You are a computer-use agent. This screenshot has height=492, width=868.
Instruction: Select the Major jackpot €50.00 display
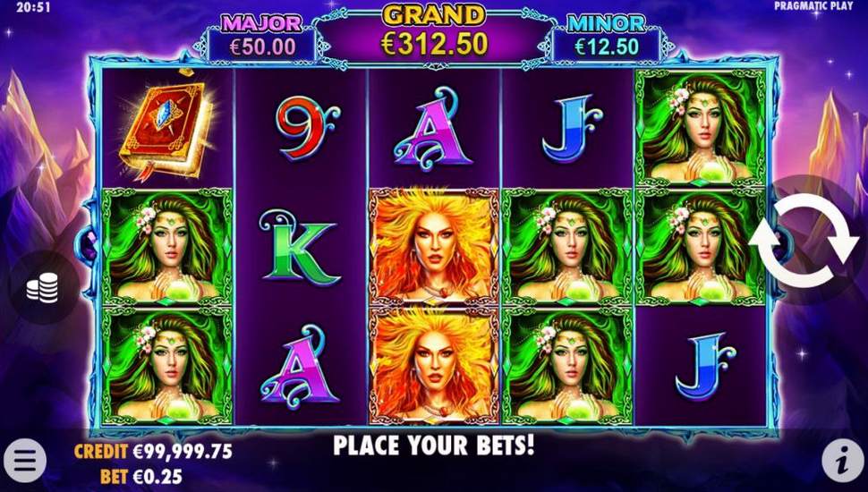262,38
